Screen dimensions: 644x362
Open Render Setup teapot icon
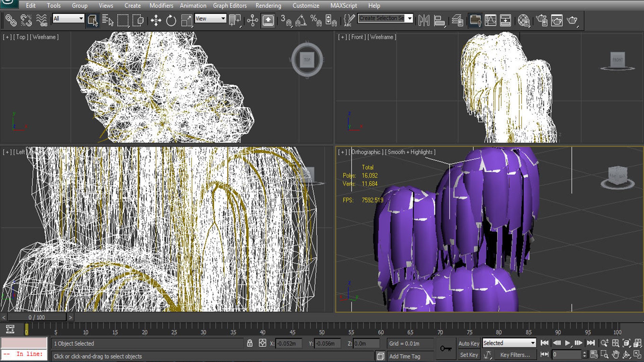point(542,20)
